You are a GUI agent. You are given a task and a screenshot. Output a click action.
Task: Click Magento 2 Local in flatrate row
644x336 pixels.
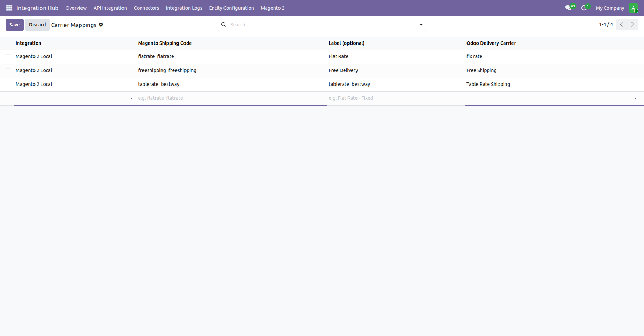[34, 56]
